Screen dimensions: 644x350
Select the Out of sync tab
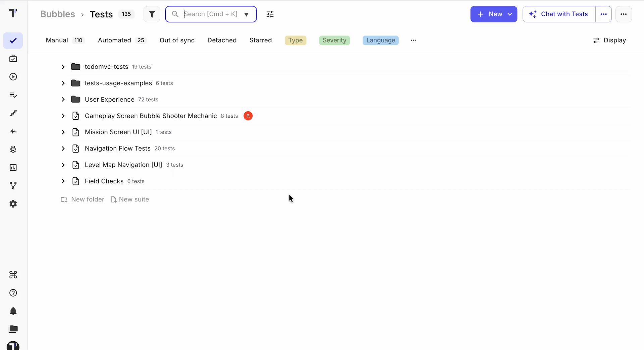(177, 40)
